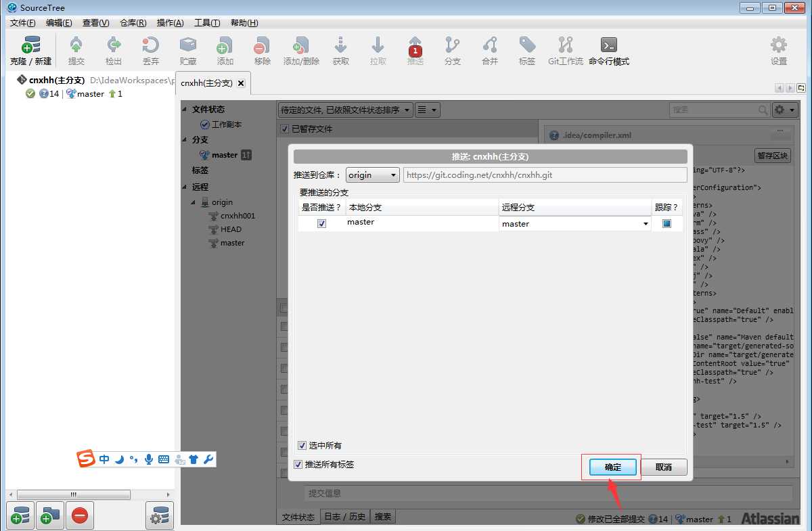The image size is (812, 531).
Task: Open the gear options dropdown beside search
Action: click(x=786, y=110)
